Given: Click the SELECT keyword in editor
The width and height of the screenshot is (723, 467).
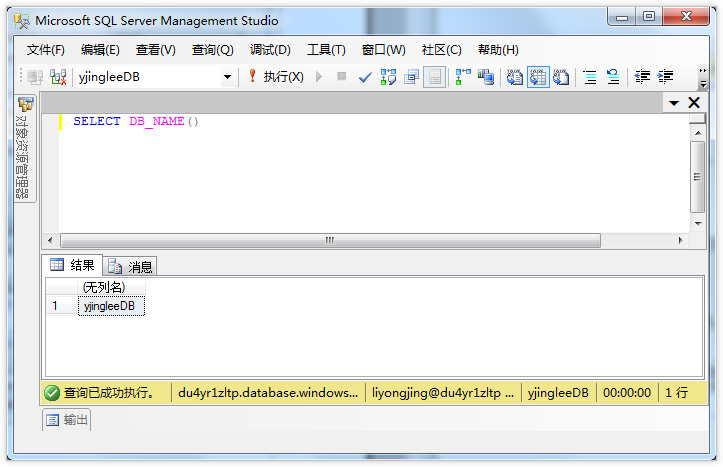Looking at the screenshot, I should coord(96,122).
